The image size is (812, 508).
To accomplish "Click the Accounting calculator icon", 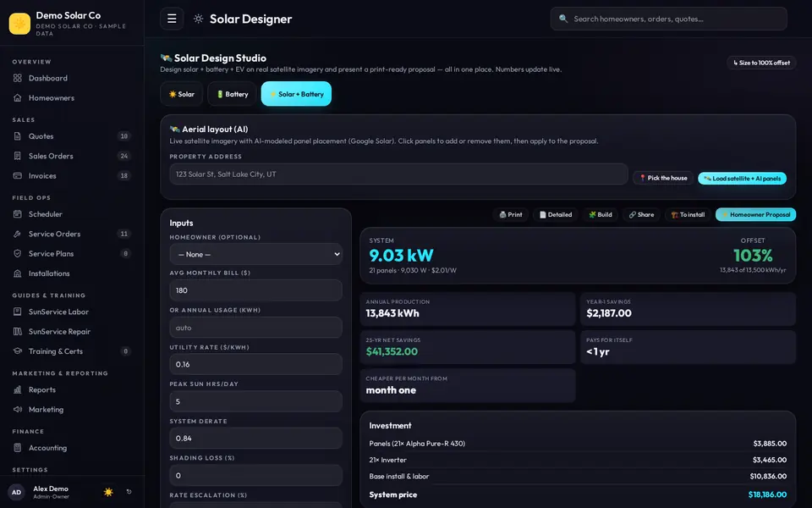I will pos(18,447).
